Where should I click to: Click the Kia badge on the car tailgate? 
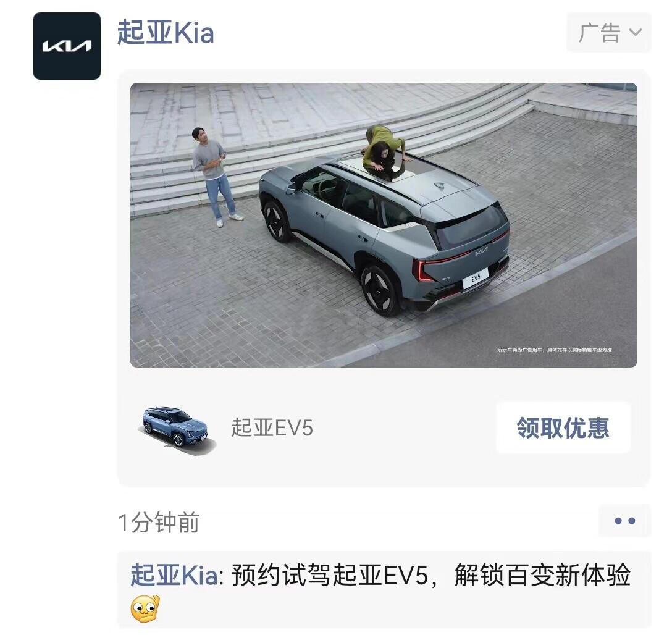click(481, 251)
